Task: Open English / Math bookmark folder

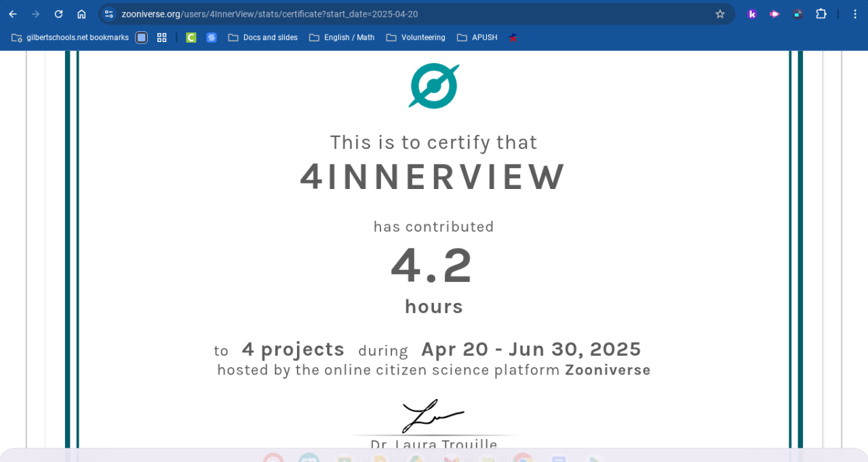Action: 342,37
